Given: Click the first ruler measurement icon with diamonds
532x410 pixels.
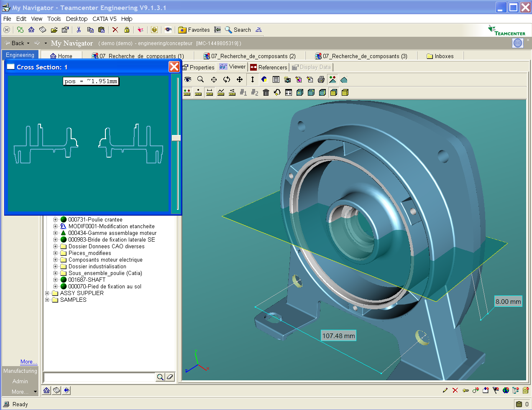Looking at the screenshot, I should pyautogui.click(x=187, y=92).
